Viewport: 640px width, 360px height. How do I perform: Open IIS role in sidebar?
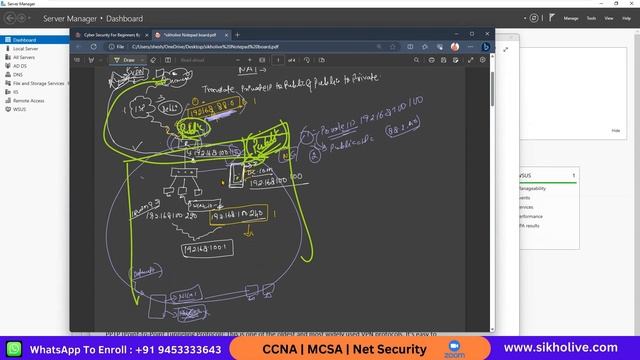16,92
